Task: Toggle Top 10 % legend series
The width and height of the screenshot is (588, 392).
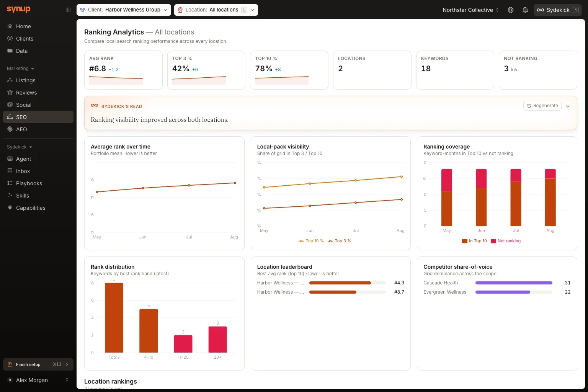Action: tap(311, 241)
